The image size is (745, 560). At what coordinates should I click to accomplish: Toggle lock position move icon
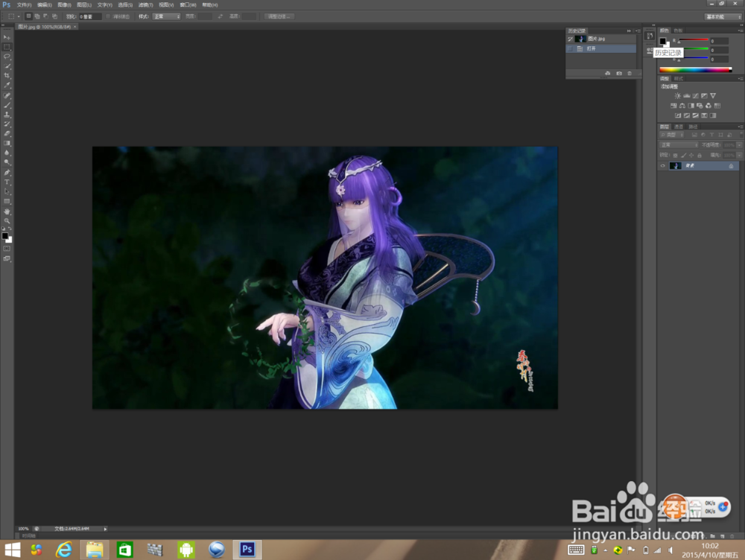[x=691, y=156]
